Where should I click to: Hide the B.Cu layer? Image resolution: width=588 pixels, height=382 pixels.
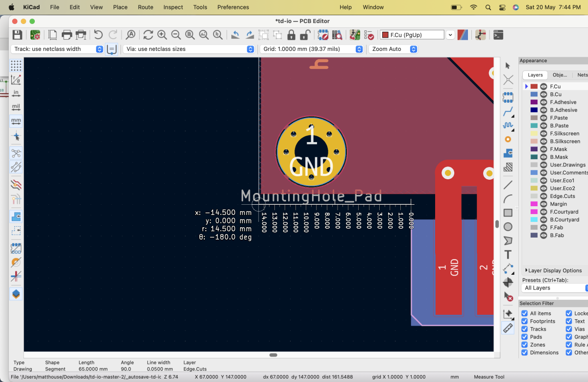coord(543,95)
